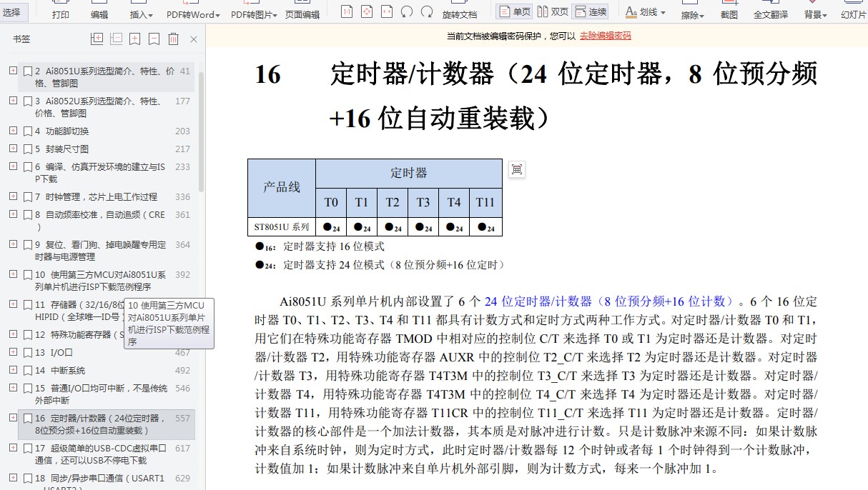Viewport: 868px width, 490px height.
Task: Click the 书签 panel title
Action: tap(21, 39)
